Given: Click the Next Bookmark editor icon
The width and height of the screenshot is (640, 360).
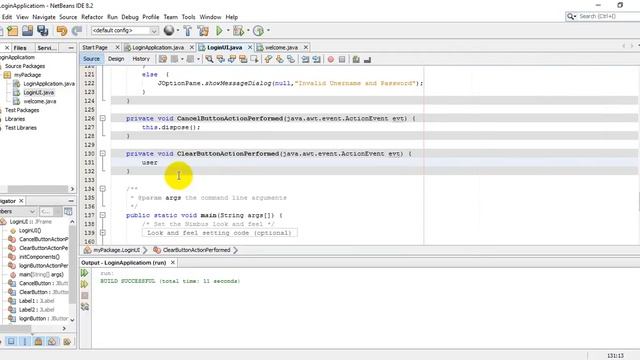Looking at the screenshot, I should (x=280, y=59).
